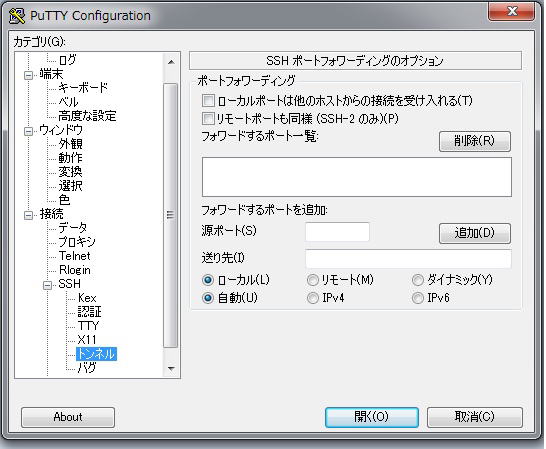546x449 pixels.
Task: Collapse the ウィンドウ tree node
Action: (29, 131)
